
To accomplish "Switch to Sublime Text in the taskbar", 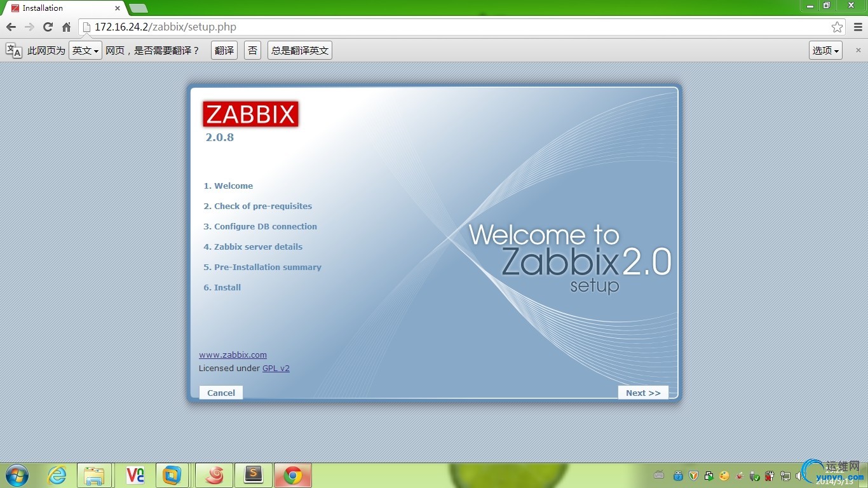I will pos(254,475).
